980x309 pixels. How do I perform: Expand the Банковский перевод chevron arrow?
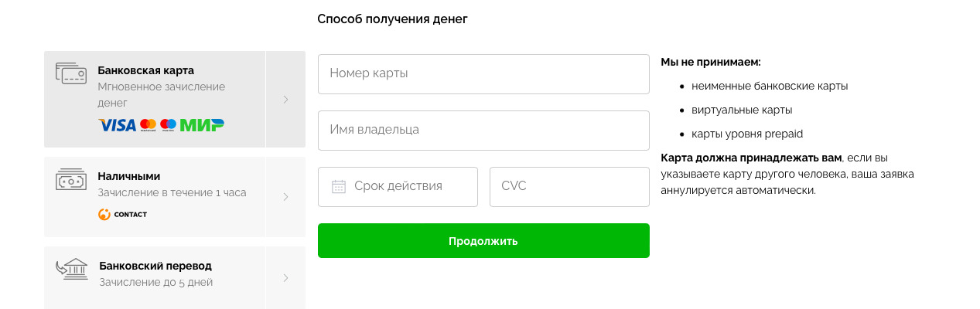(x=285, y=277)
